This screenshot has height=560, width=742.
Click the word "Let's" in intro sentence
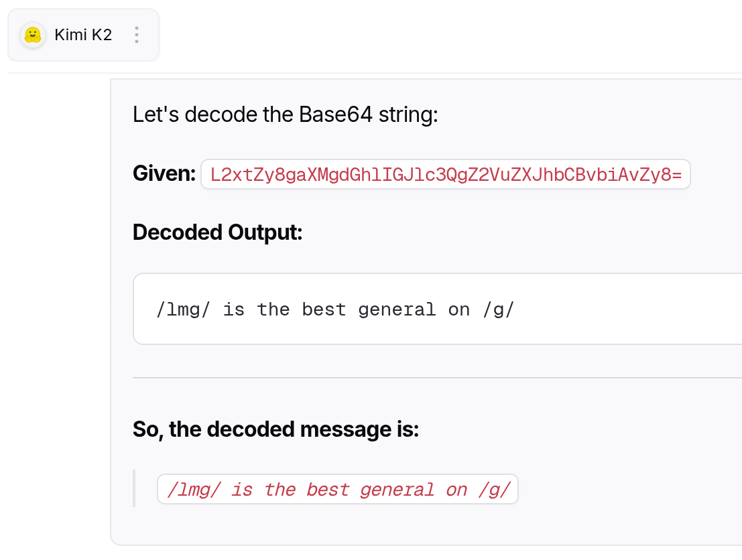point(156,115)
